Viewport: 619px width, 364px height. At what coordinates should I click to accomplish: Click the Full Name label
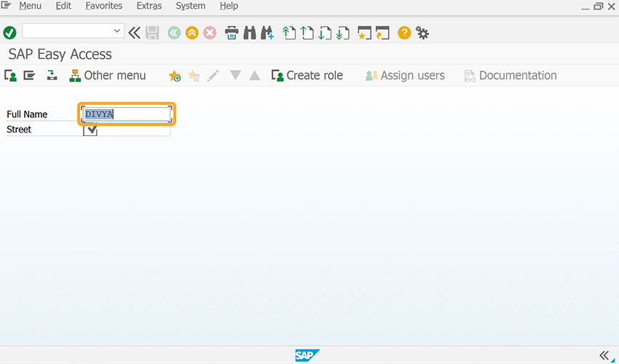tap(27, 114)
